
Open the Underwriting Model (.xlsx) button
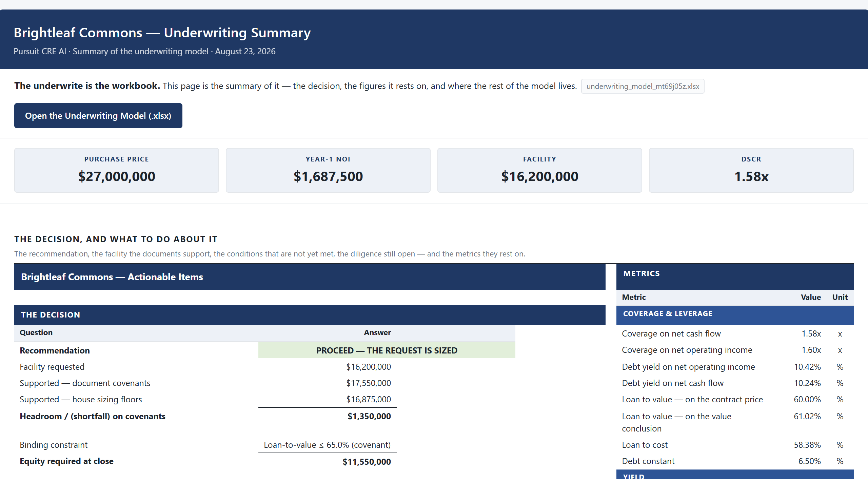point(98,116)
